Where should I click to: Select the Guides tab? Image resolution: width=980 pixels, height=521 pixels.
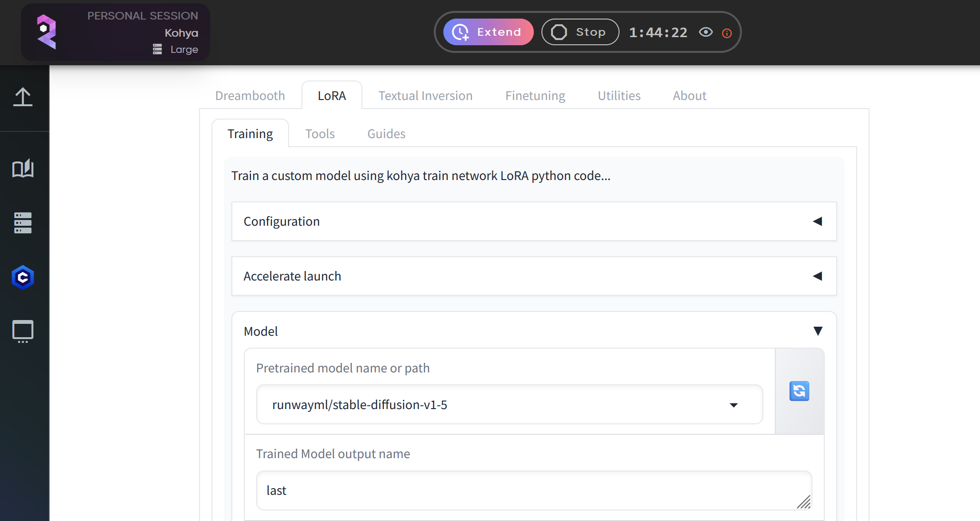tap(386, 133)
